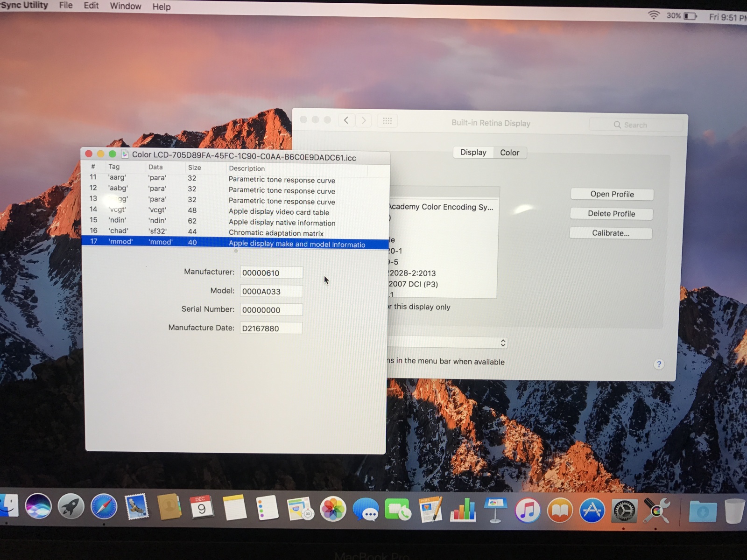Open iTunes music note icon
This screenshot has height=560, width=747.
coord(528,510)
